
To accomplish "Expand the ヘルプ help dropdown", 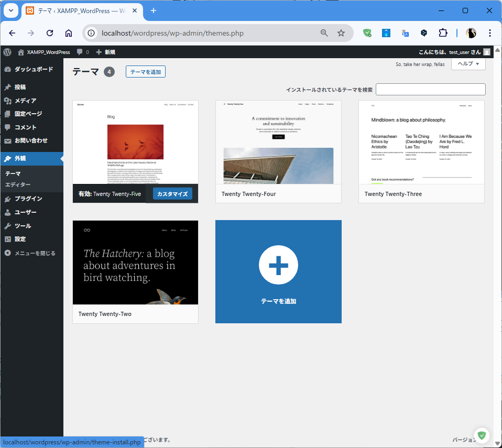I will 468,63.
